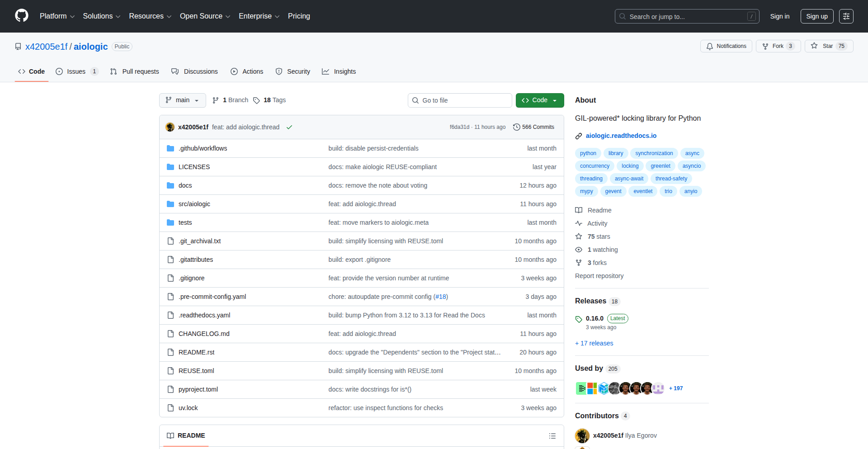
Task: Click the threading topic tag
Action: coord(590,178)
